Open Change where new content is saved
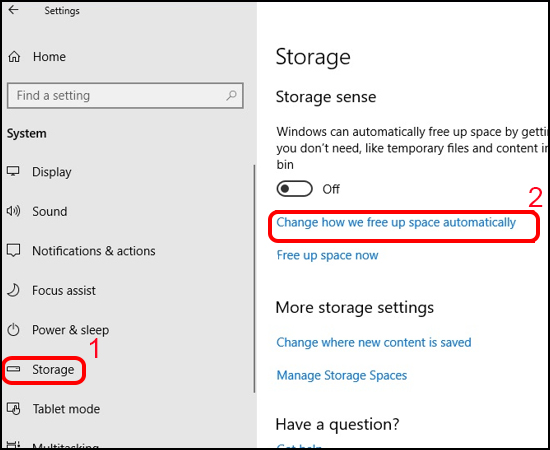 [x=374, y=342]
